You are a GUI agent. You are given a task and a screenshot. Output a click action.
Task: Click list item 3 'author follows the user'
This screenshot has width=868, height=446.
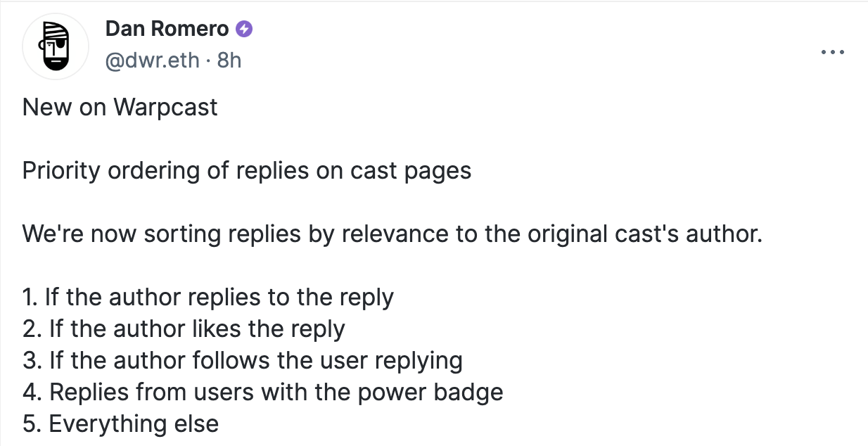[243, 360]
